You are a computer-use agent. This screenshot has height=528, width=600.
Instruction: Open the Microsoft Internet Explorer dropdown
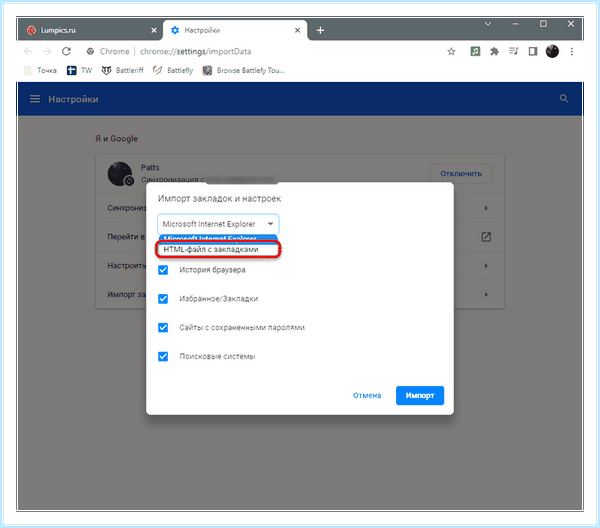click(218, 224)
